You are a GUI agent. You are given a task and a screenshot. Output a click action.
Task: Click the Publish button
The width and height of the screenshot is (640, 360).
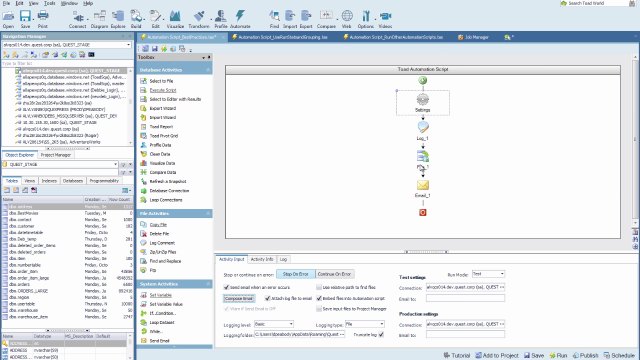tap(585, 356)
